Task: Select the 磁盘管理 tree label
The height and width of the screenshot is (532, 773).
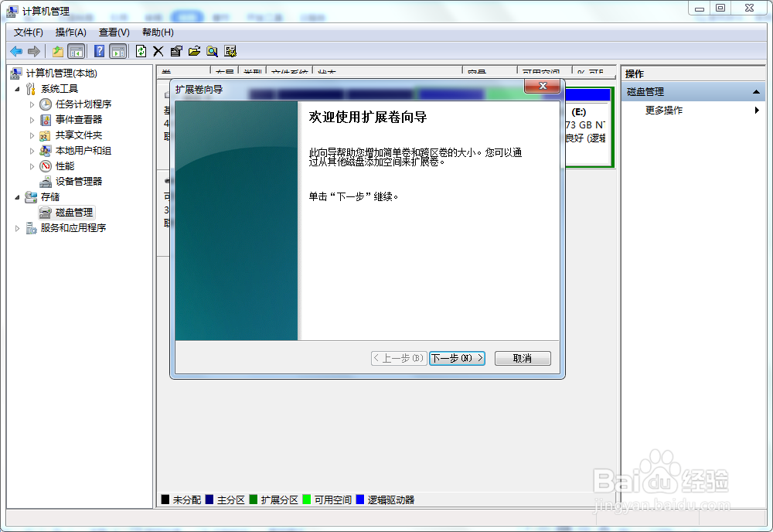Action: click(74, 213)
